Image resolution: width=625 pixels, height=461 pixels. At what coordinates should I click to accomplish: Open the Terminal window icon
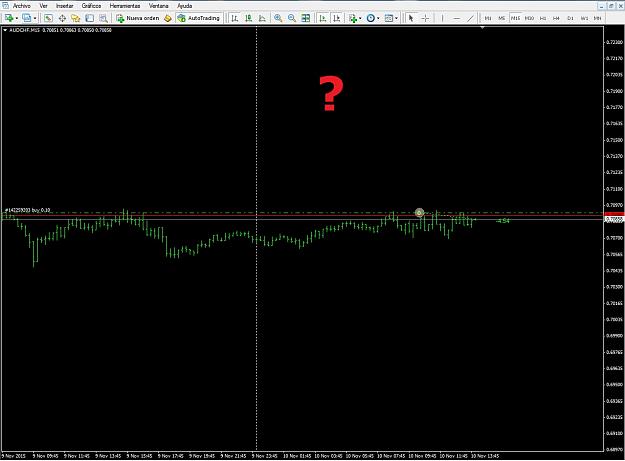(x=90, y=18)
